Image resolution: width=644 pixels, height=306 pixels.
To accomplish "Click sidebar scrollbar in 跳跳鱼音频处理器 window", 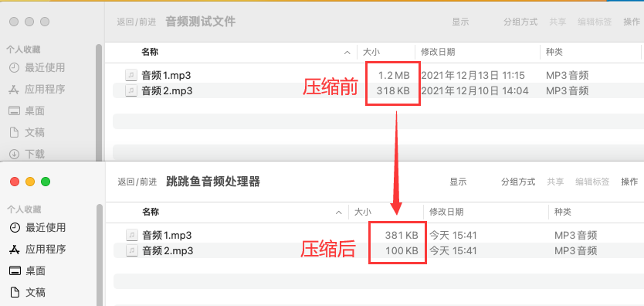I will 100,255.
